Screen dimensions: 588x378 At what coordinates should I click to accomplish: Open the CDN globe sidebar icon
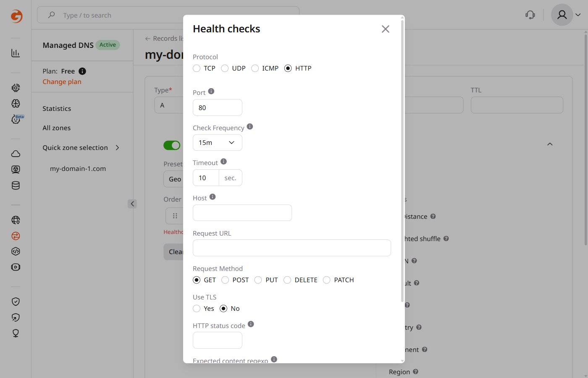[x=16, y=220]
